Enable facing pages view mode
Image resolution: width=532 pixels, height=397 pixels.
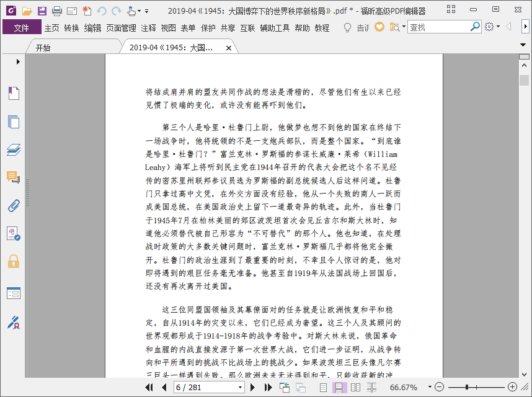355,387
